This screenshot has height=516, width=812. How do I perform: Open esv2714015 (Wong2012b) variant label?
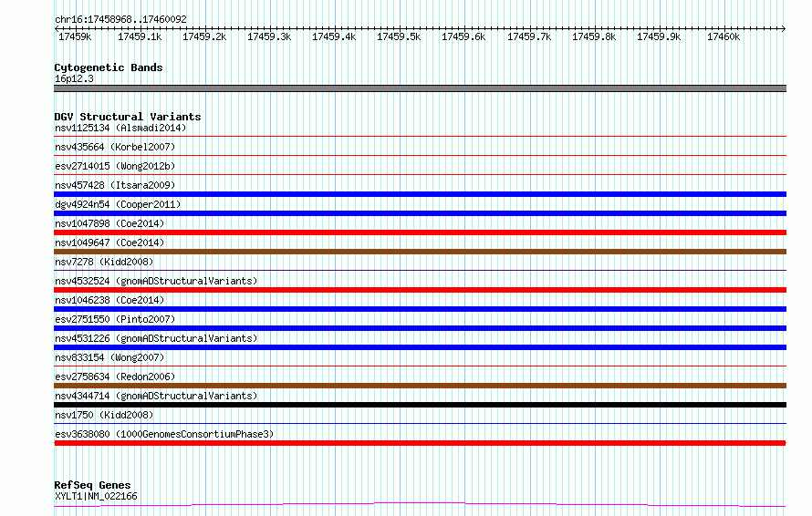(115, 166)
